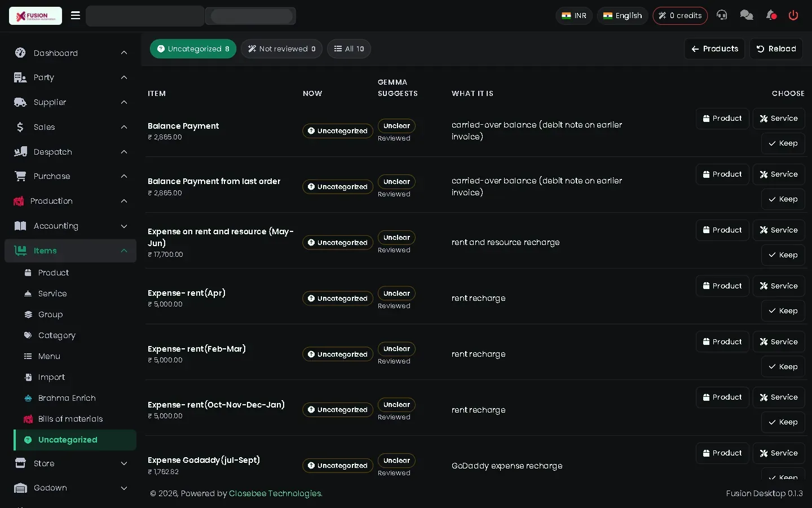Click the second blank header field
Viewport: 812px width, 508px height.
coord(251,16)
